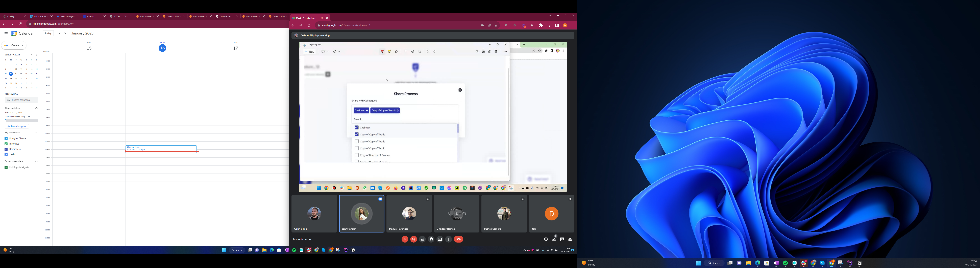The height and width of the screenshot is (268, 980).
Task: Go to next week in Calendar header
Action: click(65, 33)
